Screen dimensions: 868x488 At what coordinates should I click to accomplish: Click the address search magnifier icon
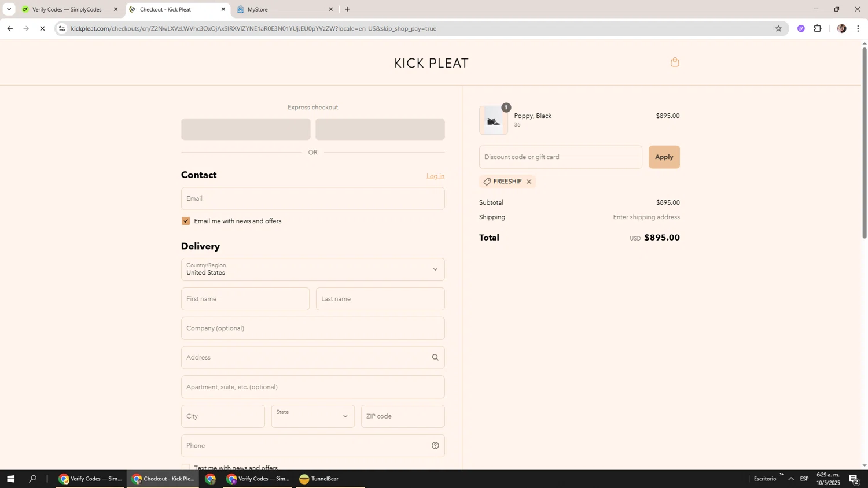click(435, 357)
